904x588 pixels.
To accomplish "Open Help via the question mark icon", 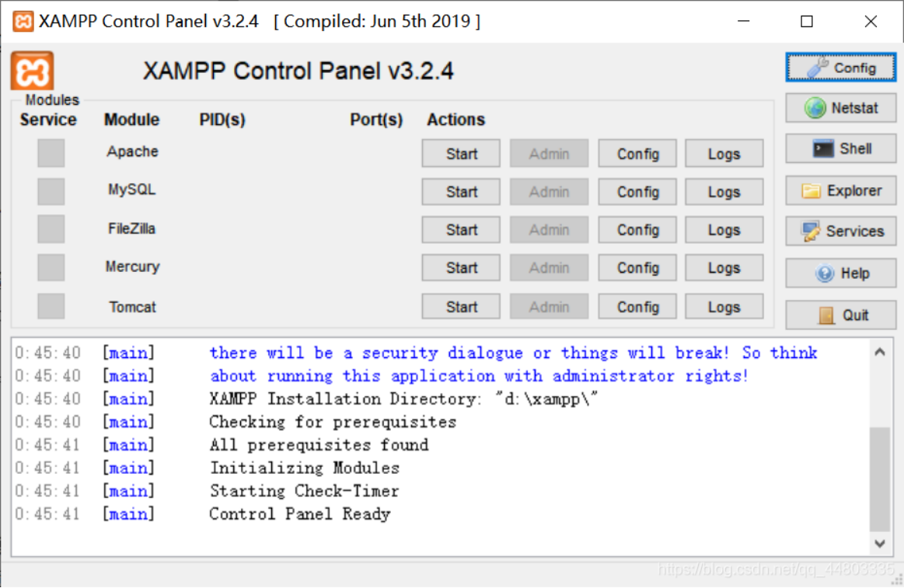I will coord(840,273).
